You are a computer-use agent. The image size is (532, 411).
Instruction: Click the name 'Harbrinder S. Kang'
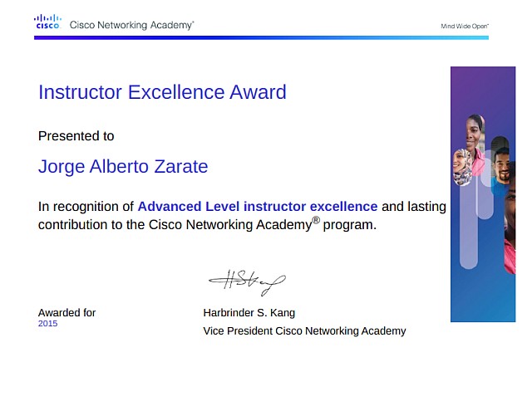[249, 312]
